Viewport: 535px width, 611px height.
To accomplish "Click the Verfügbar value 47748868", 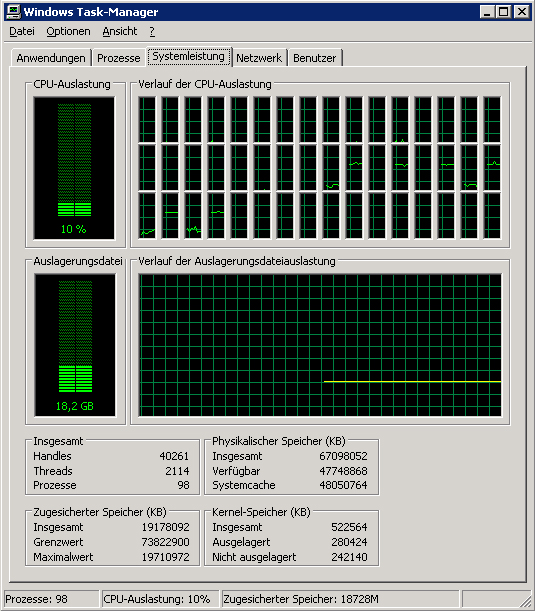I will [343, 471].
